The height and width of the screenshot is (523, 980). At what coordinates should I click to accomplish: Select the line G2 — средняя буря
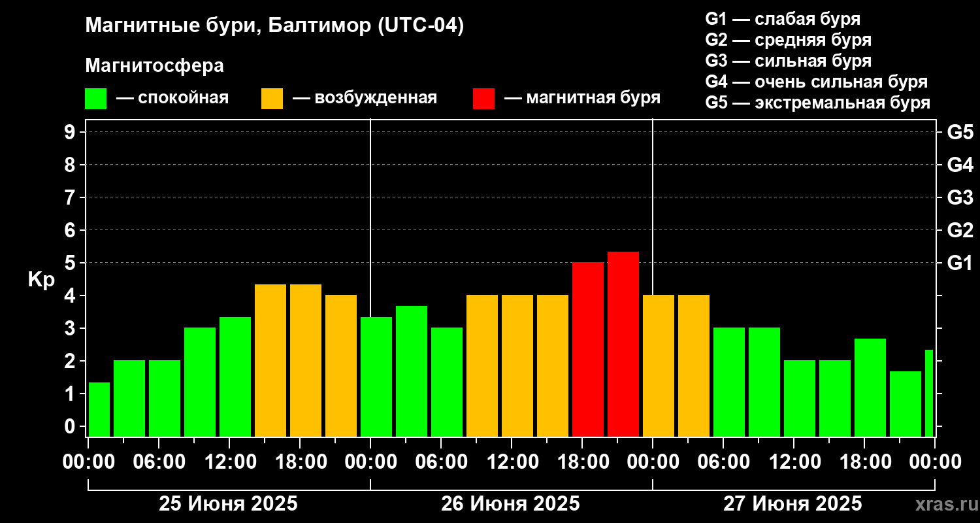pos(788,40)
